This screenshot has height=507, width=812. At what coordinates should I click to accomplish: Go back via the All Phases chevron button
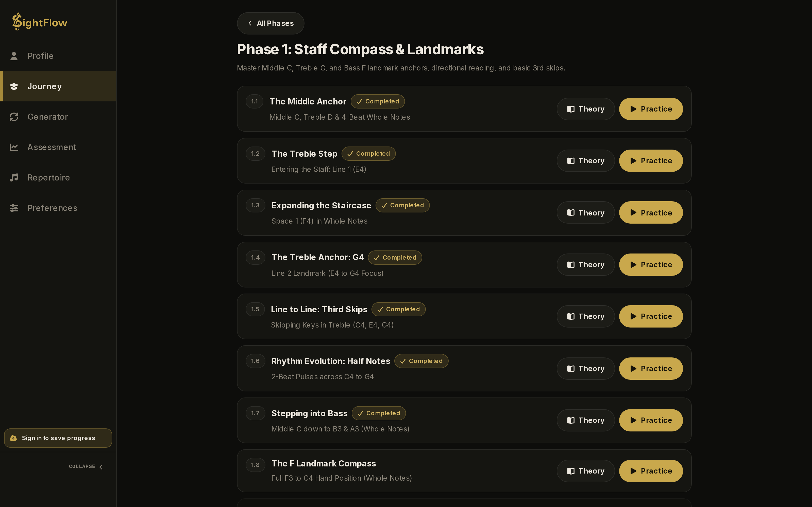(x=270, y=23)
